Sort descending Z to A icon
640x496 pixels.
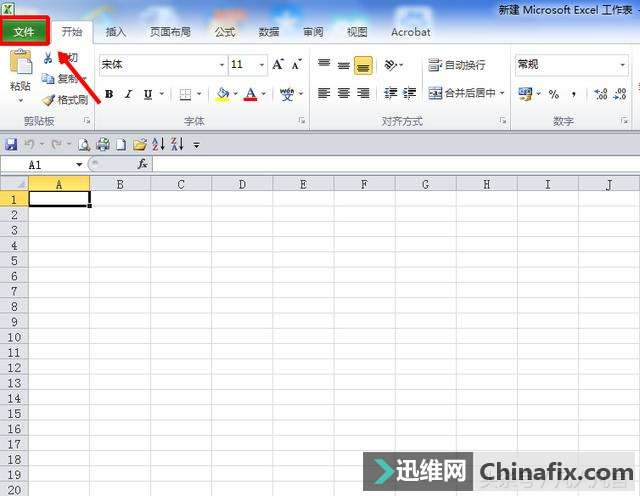(178, 144)
